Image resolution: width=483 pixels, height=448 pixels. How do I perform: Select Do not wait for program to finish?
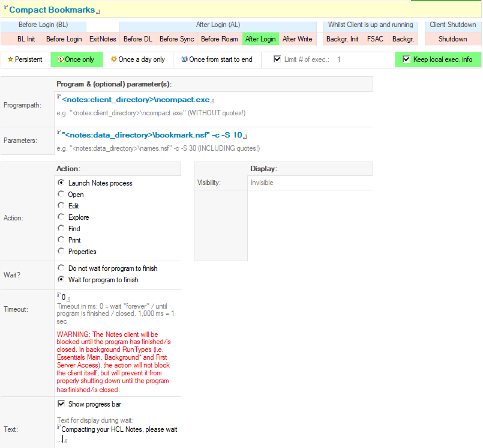pyautogui.click(x=61, y=268)
